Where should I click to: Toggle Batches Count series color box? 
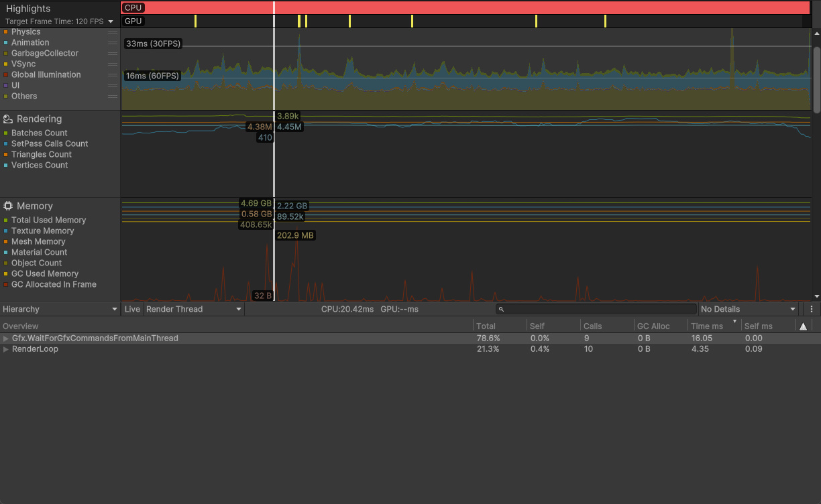[x=6, y=133]
